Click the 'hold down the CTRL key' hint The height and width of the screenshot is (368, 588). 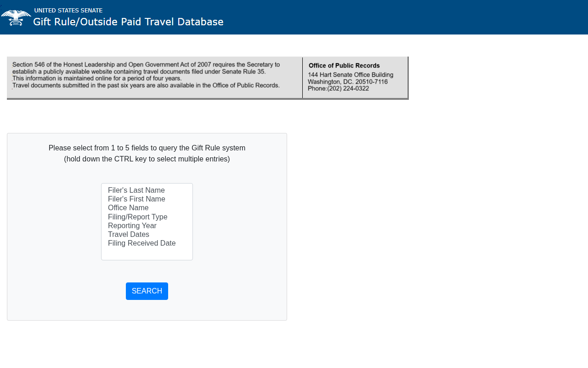[x=147, y=159]
